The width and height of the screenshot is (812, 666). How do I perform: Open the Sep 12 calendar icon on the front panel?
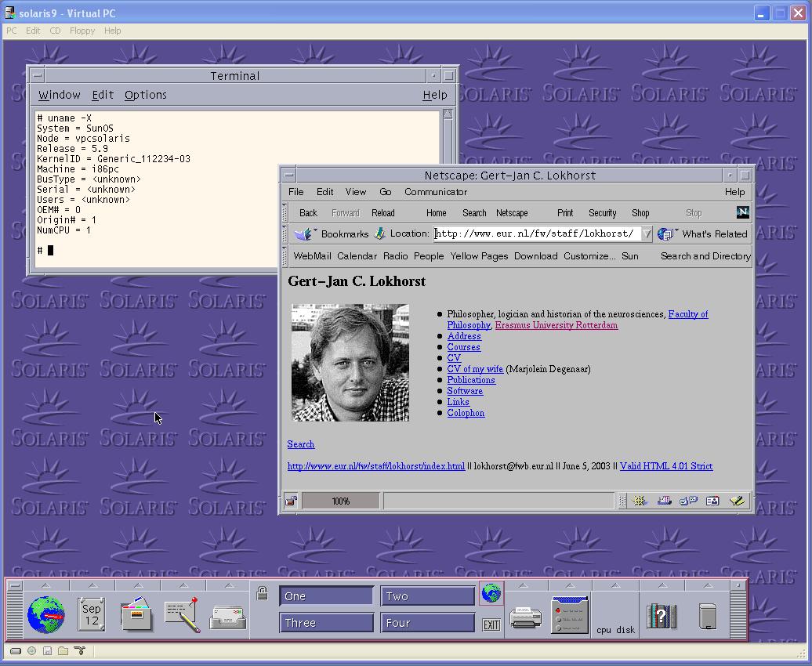tap(92, 615)
